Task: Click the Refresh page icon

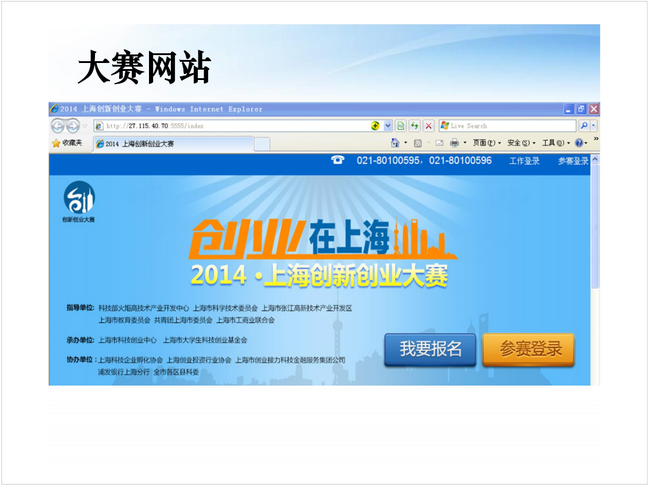Action: click(415, 126)
